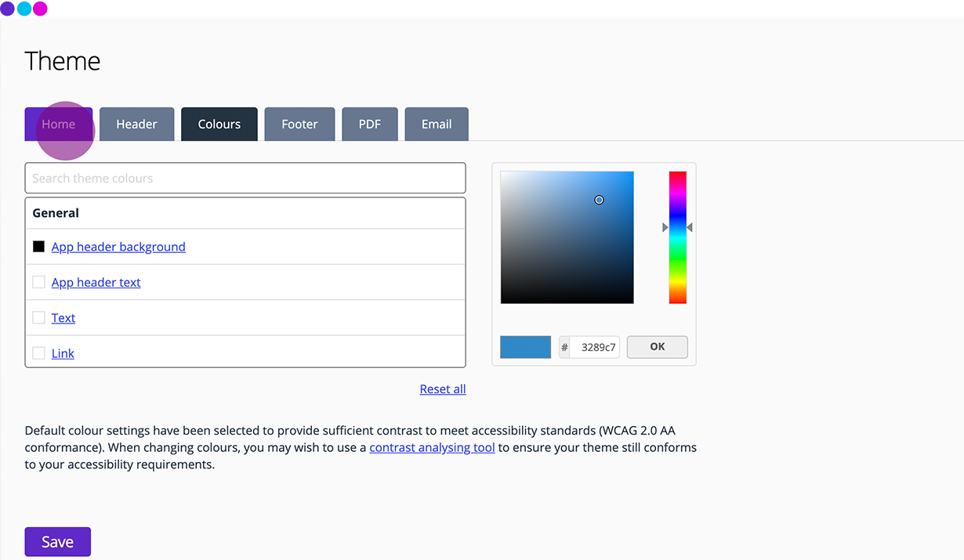Open the Footer tab
This screenshot has height=560, width=964.
coord(299,125)
